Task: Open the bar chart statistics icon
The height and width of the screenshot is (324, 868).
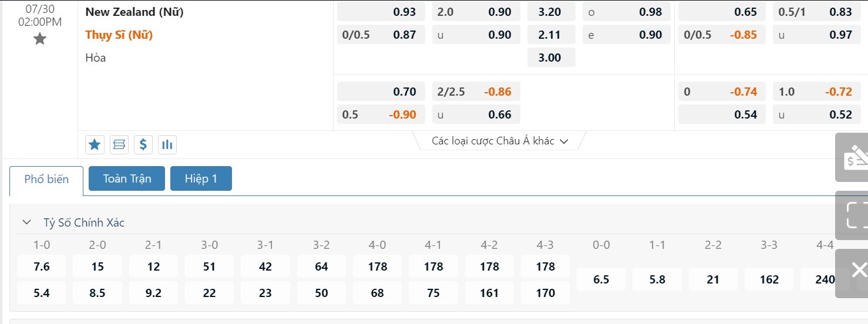Action: (x=167, y=144)
